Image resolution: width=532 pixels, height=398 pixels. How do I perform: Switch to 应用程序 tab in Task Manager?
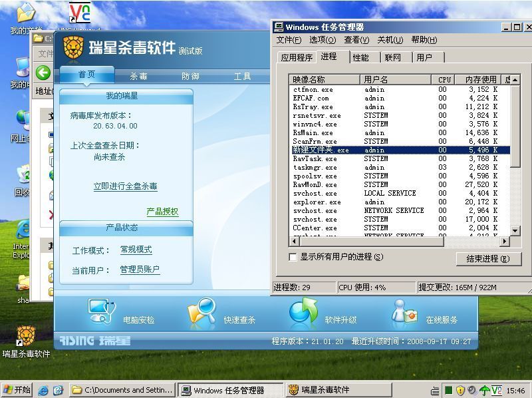pyautogui.click(x=296, y=57)
